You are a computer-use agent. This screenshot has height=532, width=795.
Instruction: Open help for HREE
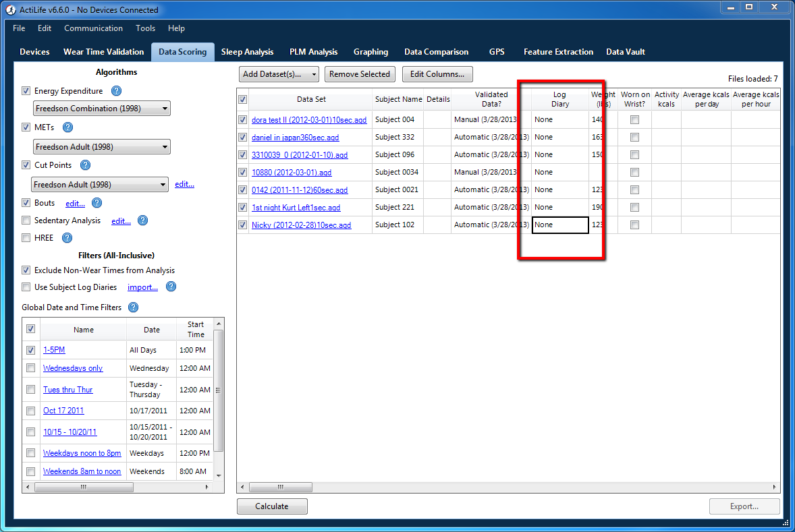(65, 237)
